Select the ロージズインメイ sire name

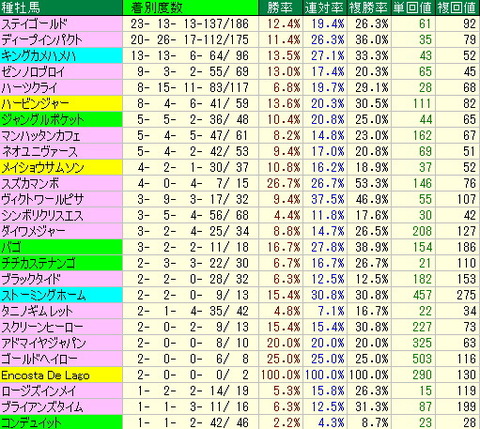pyautogui.click(x=39, y=392)
